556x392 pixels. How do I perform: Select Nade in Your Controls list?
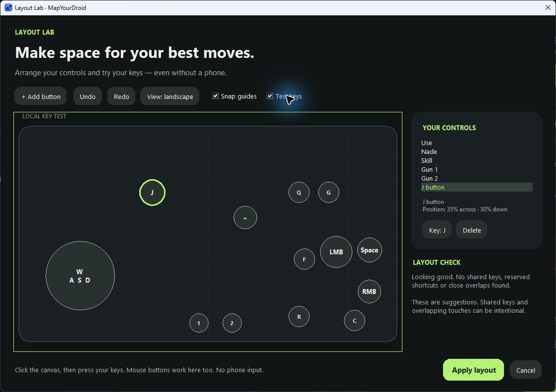(x=477, y=151)
